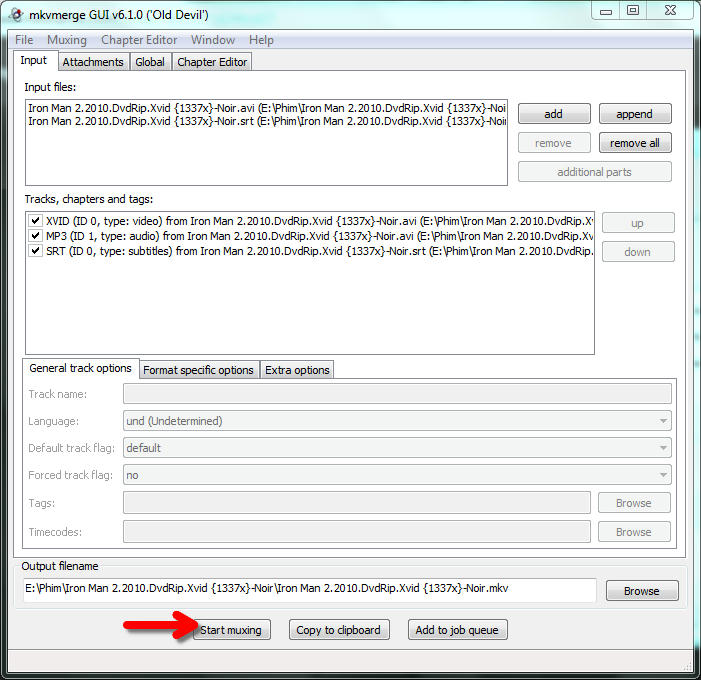Click the remove all button

click(x=635, y=143)
